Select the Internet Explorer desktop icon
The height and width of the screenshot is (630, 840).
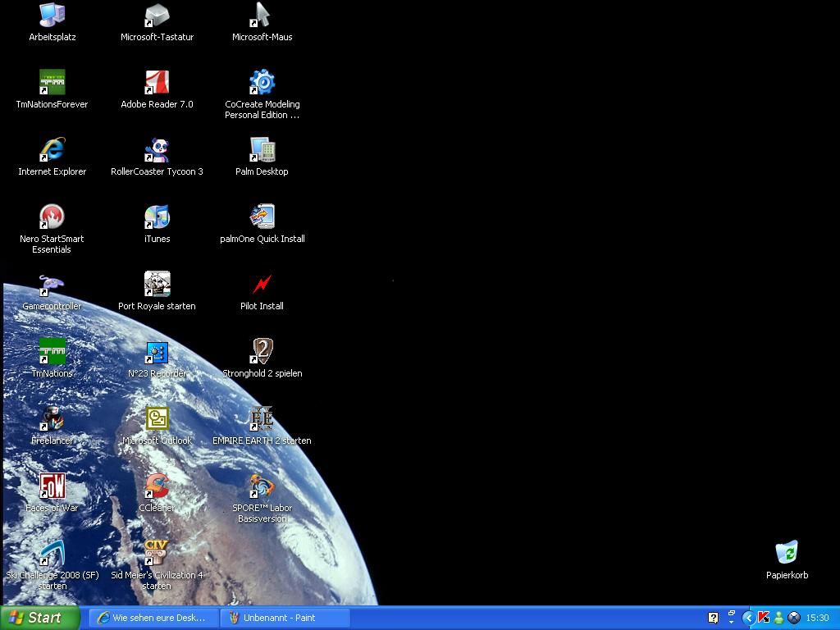52,149
